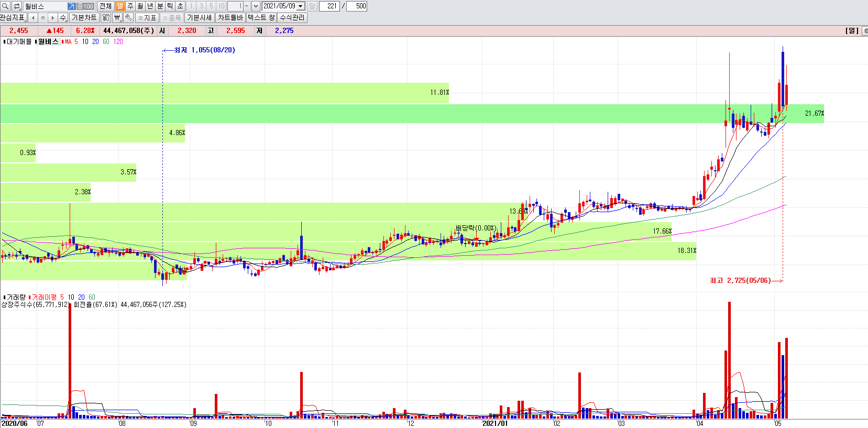Click the candle count field 221
The width and height of the screenshot is (868, 428).
coord(329,6)
